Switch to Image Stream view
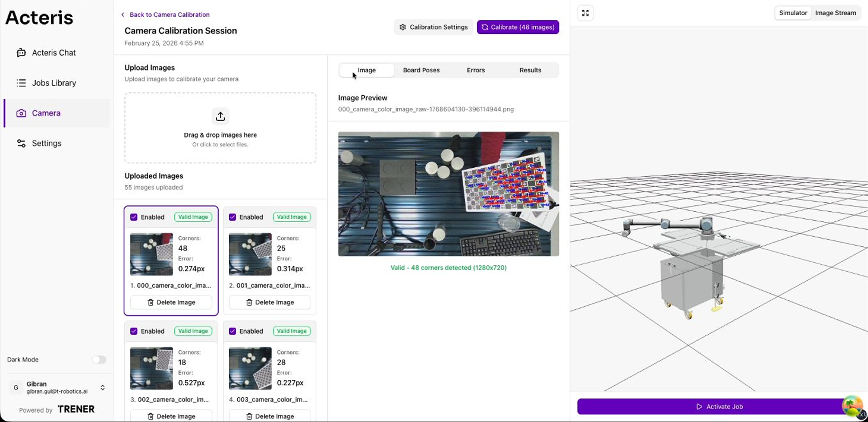 point(835,13)
